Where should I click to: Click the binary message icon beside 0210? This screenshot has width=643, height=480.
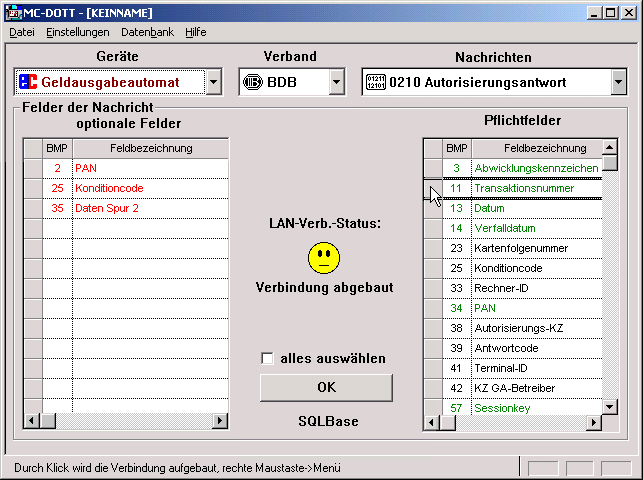376,82
